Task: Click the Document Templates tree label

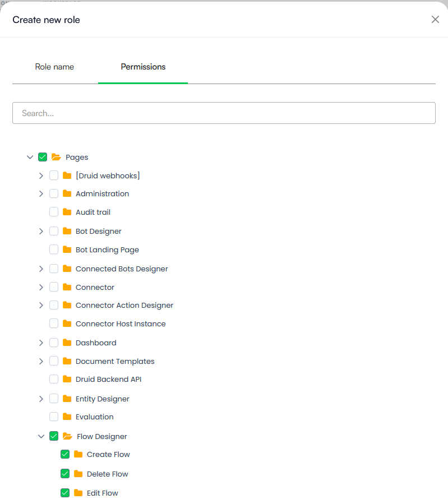Action: (x=115, y=361)
